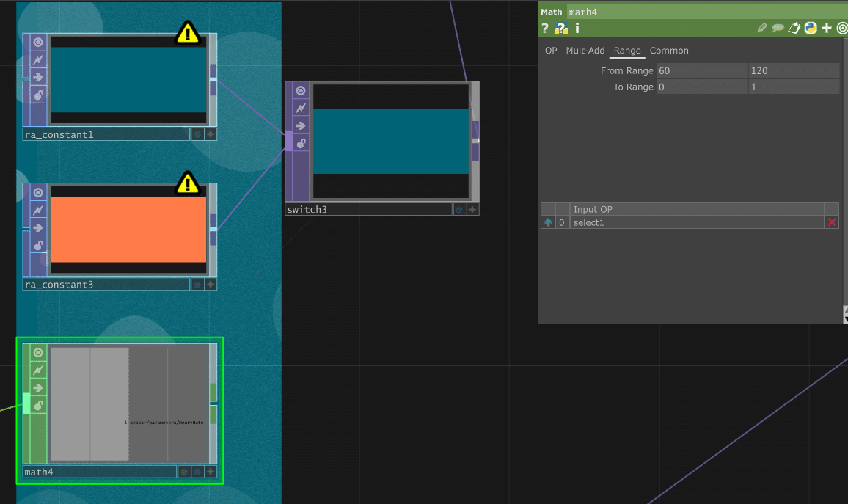Select the ra_constant1 node viewer

tap(128, 79)
